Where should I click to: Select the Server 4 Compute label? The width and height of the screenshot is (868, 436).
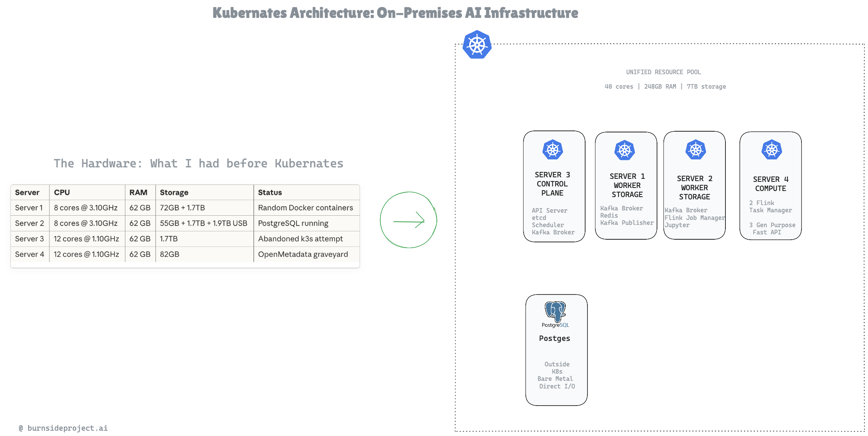(770, 184)
